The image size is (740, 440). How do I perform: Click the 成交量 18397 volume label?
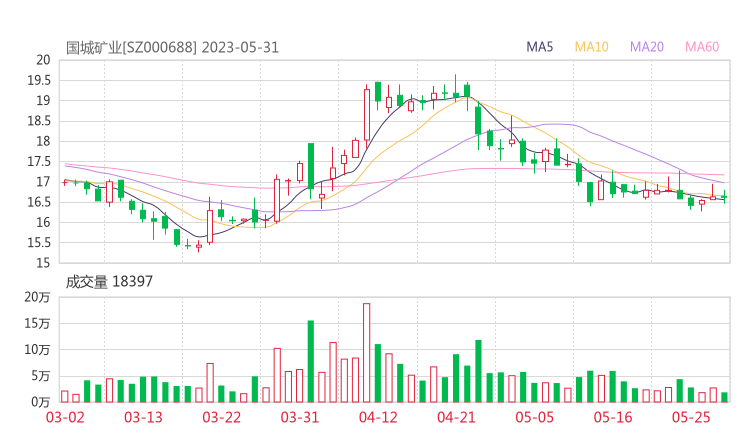(109, 282)
